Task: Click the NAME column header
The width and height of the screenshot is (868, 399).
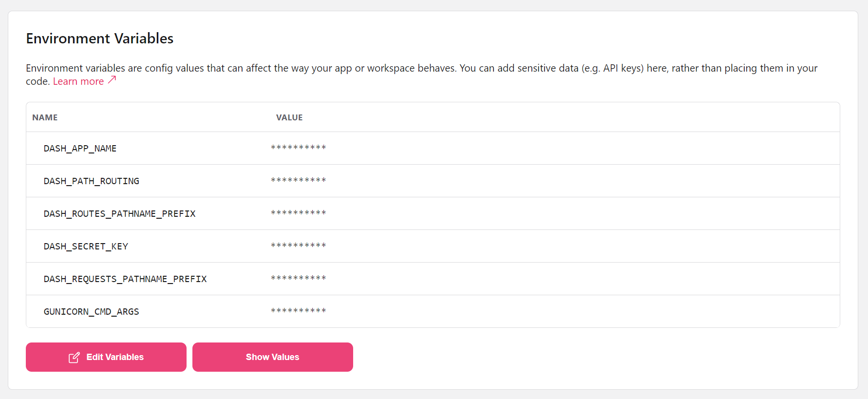Action: [x=45, y=117]
